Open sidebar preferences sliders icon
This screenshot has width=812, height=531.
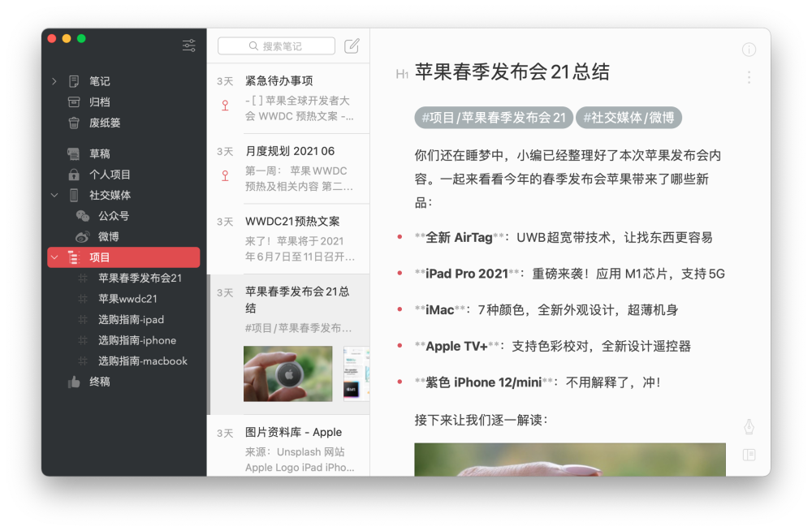189,45
